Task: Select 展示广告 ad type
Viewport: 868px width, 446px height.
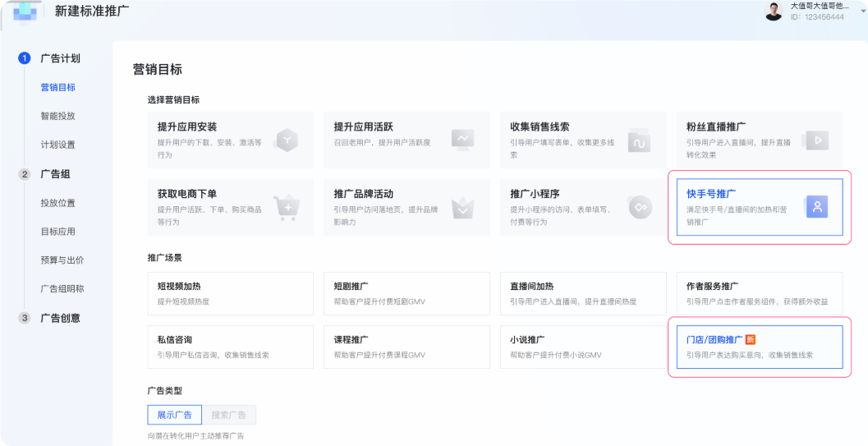Action: click(x=174, y=415)
